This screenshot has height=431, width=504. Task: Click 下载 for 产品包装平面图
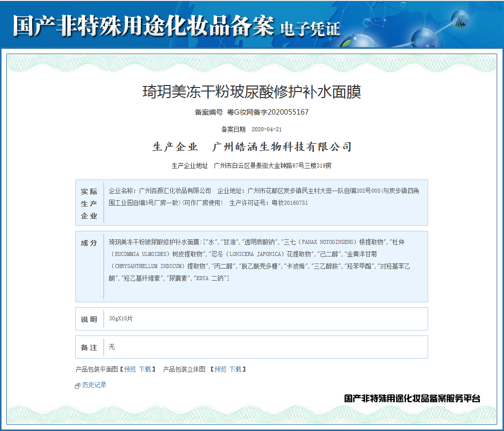pyautogui.click(x=145, y=369)
